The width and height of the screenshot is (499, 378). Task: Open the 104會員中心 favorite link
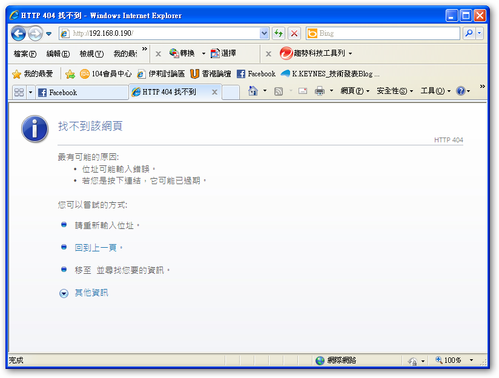(106, 74)
